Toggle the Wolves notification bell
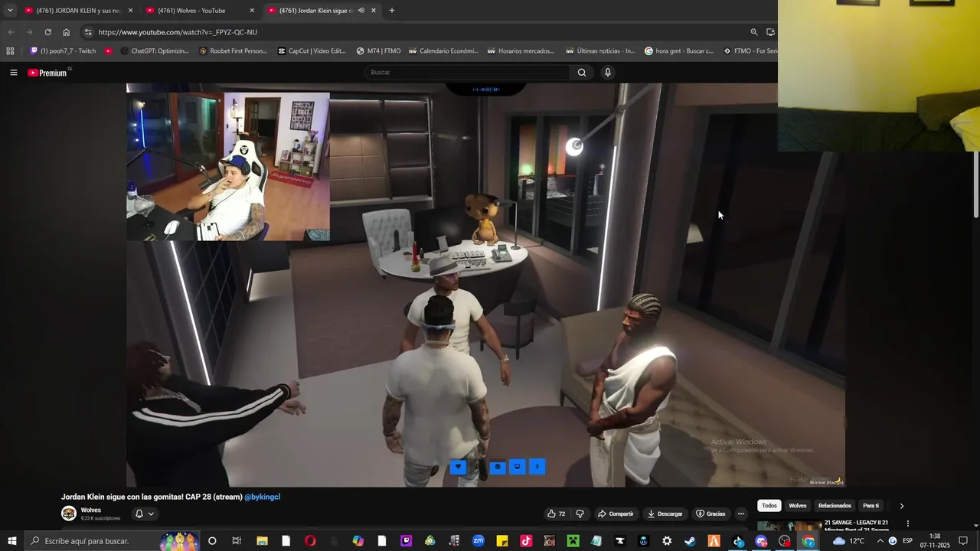 (139, 514)
